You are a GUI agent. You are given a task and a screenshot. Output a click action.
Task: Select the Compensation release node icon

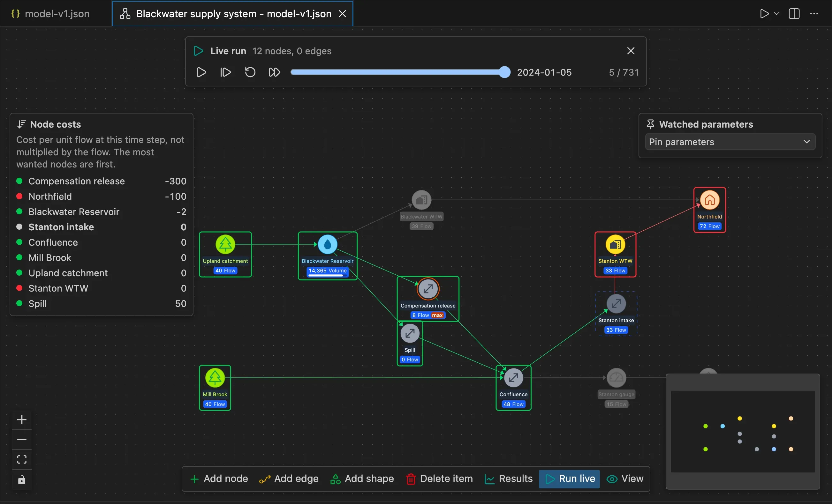pos(428,289)
